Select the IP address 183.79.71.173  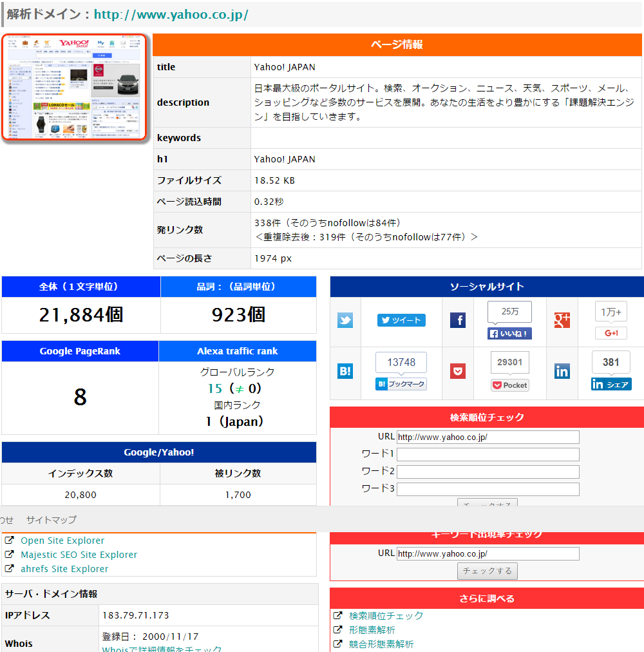(x=135, y=615)
